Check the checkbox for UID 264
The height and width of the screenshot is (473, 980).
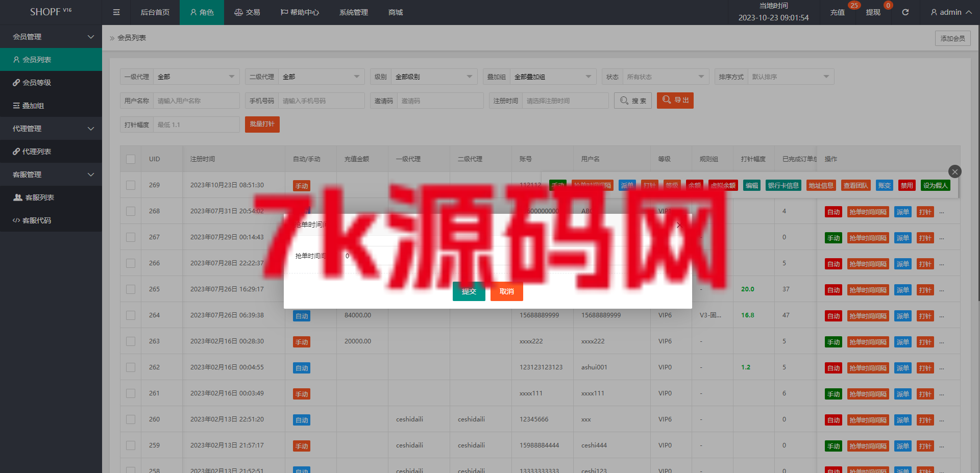click(131, 315)
